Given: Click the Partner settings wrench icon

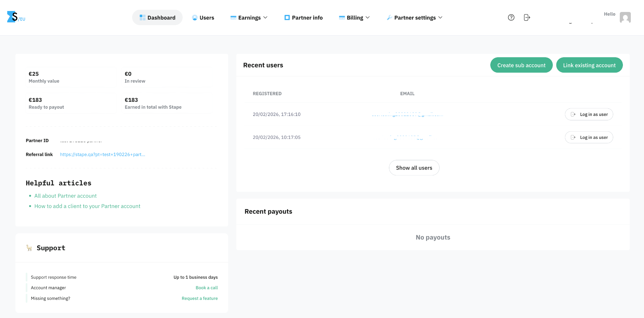Looking at the screenshot, I should coord(389,18).
